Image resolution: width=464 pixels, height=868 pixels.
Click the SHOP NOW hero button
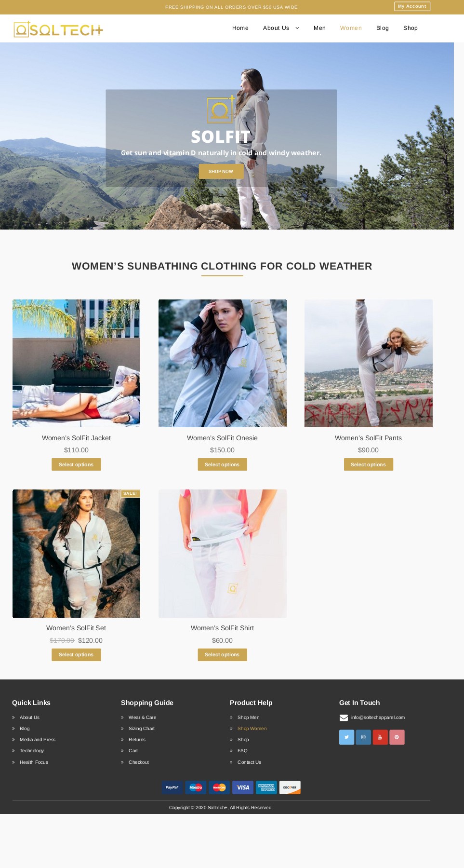click(221, 172)
